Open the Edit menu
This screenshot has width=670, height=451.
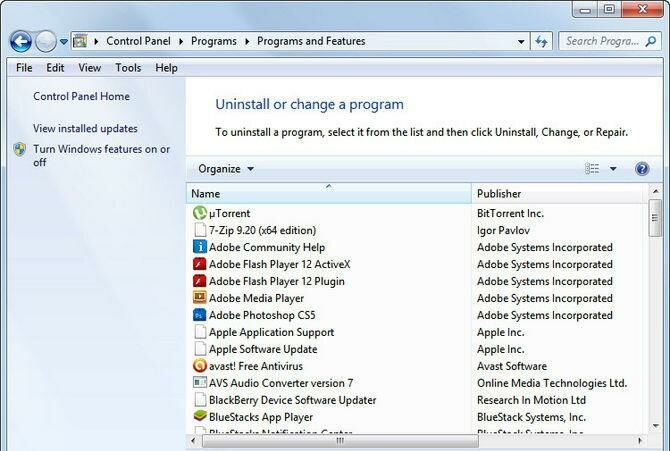(55, 68)
